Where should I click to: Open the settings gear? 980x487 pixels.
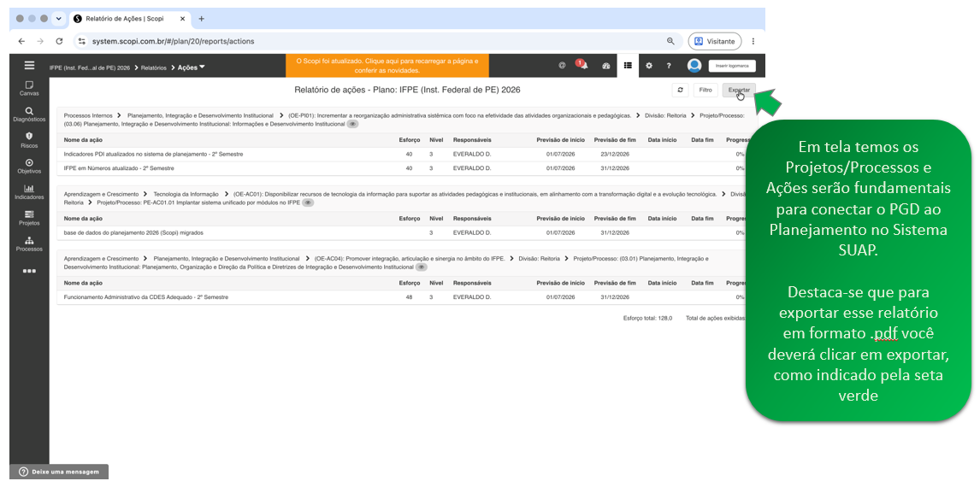click(649, 66)
